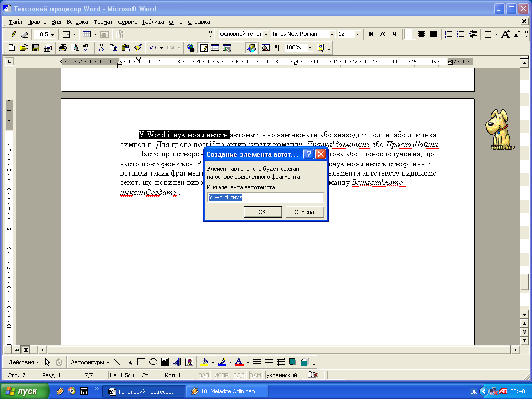Apply the font color A swatch in the drawing toolbar
Image resolution: width=532 pixels, height=399 pixels.
tap(239, 362)
